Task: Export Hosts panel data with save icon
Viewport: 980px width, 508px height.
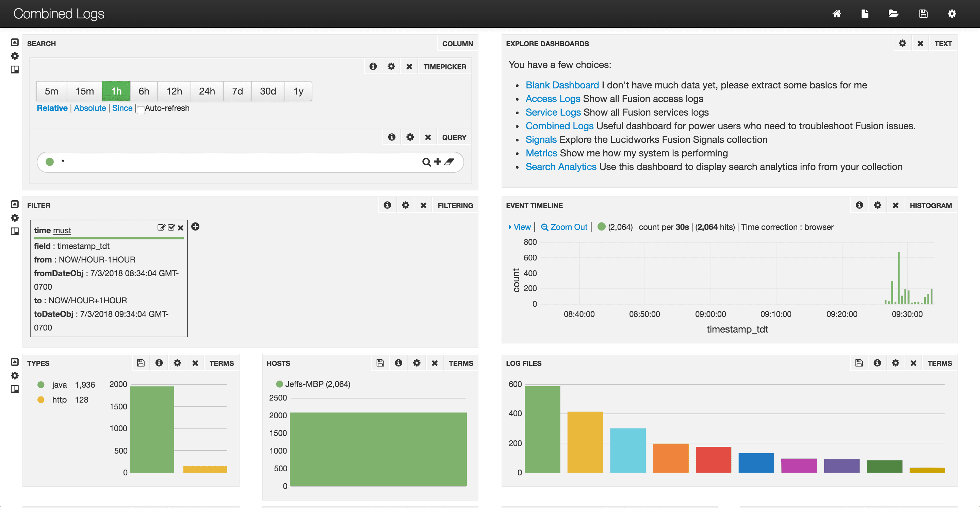Action: click(x=380, y=363)
